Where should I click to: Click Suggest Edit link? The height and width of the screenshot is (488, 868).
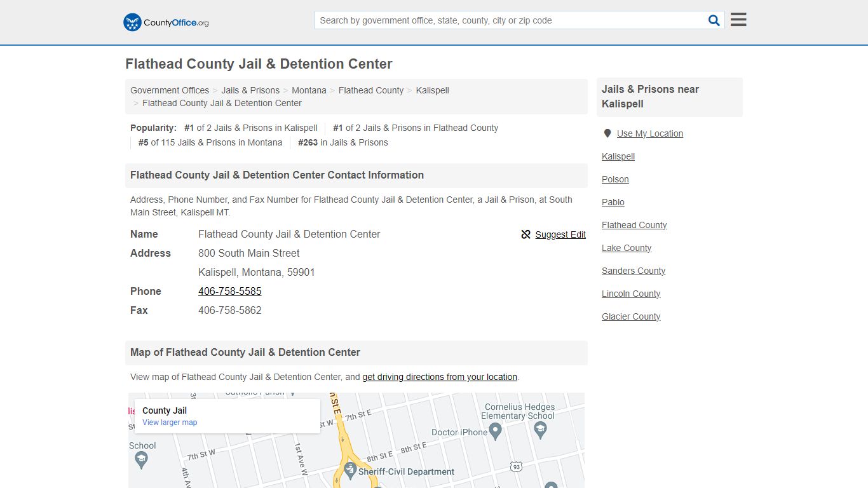click(x=560, y=234)
